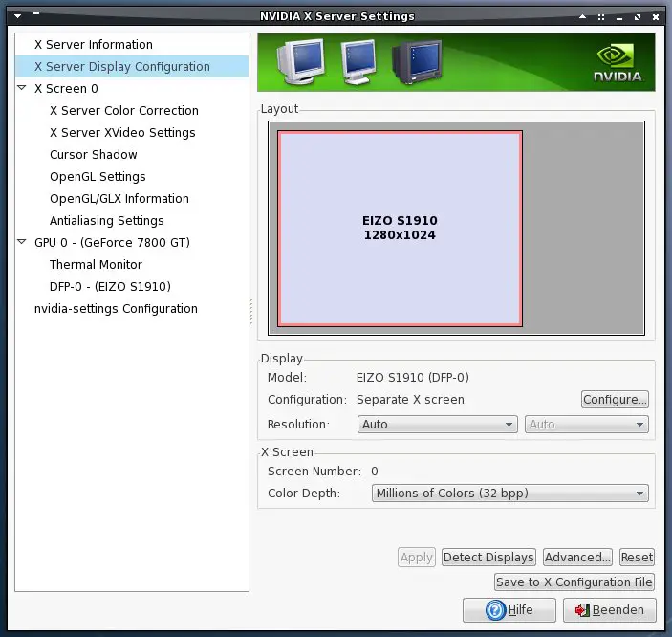This screenshot has height=637, width=672.
Task: Click the NVIDIA logo in the banner
Action: click(618, 62)
